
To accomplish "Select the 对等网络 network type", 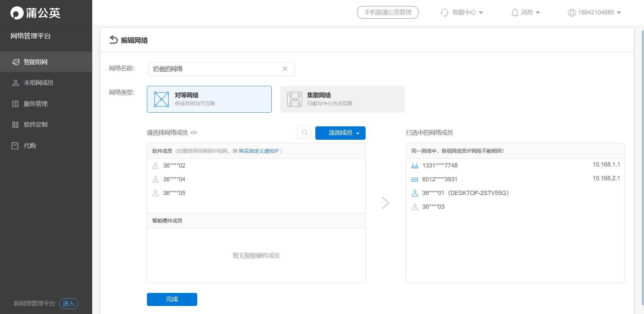I will coord(209,99).
